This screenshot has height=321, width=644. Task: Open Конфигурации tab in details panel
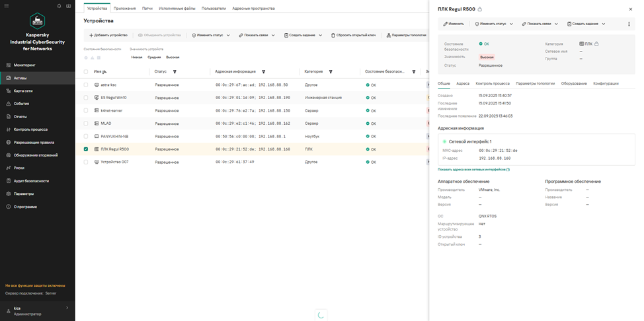(x=606, y=83)
